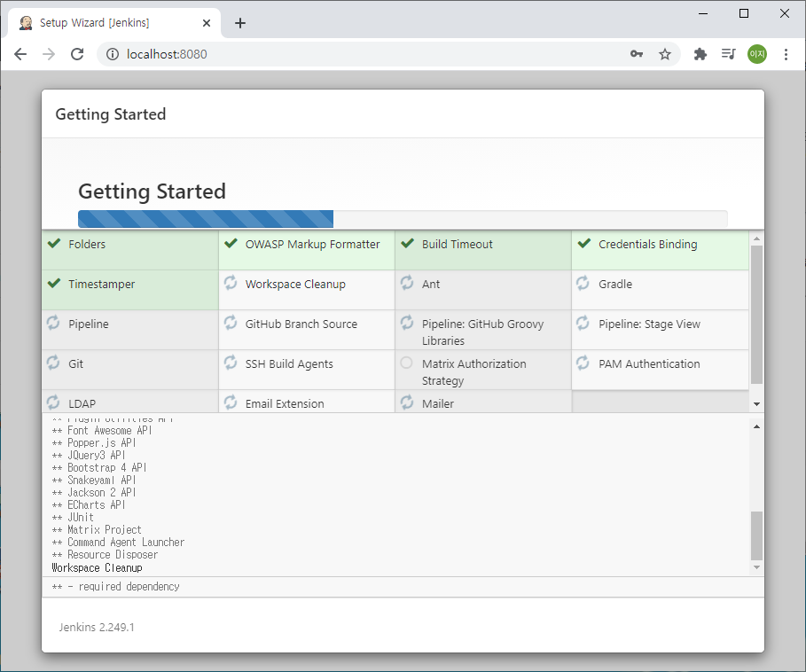Viewport: 806px width, 672px height.
Task: Select the Setup Wizard [Jenkins] tab
Action: coord(114,22)
